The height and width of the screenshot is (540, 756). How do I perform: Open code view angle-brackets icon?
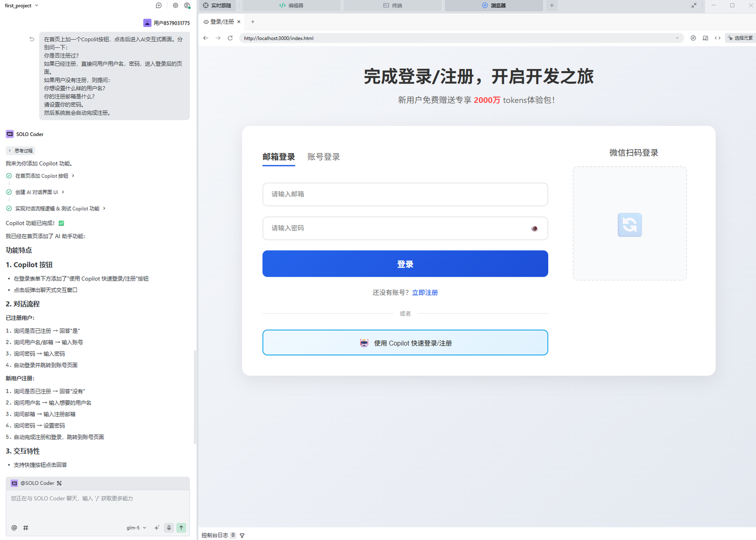pyautogui.click(x=717, y=38)
